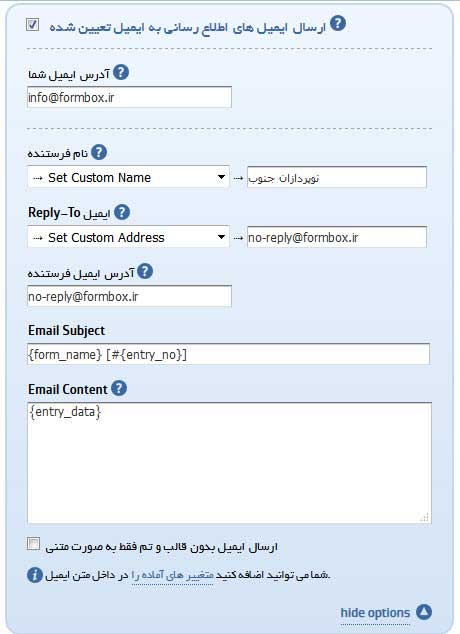Click help icon beside آدرس ایمیل فرستنده

(x=145, y=271)
